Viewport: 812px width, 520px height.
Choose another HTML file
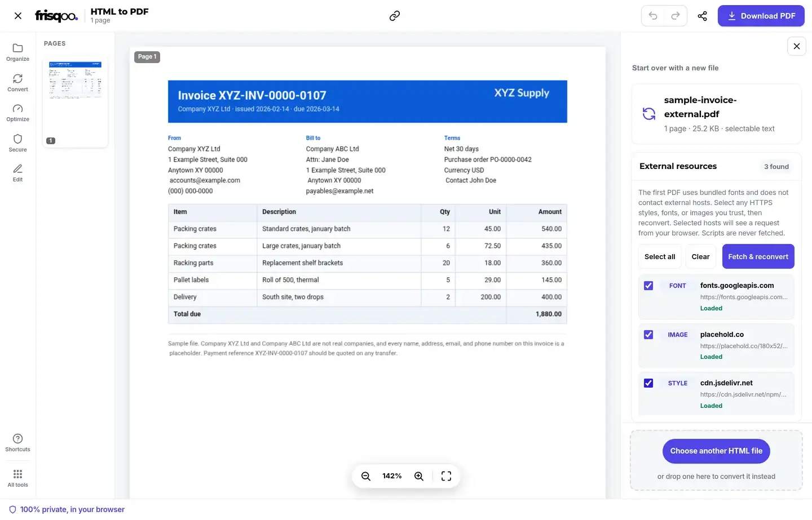point(716,451)
